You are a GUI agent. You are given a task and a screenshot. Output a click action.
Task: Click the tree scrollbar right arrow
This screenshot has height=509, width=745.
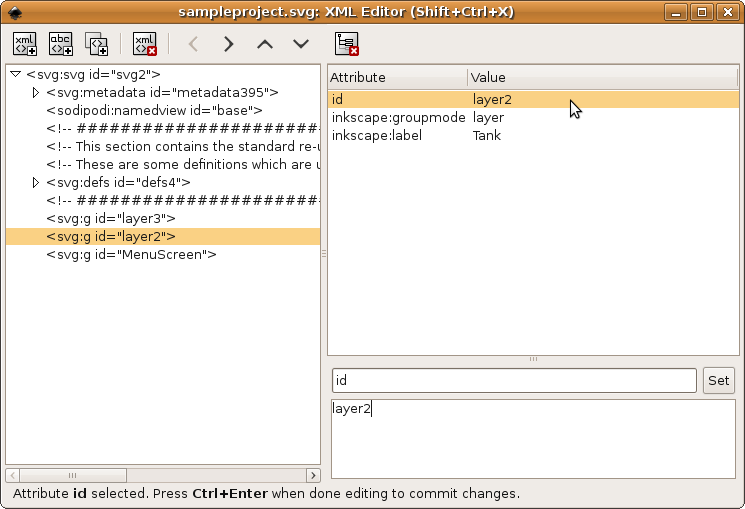[313, 475]
